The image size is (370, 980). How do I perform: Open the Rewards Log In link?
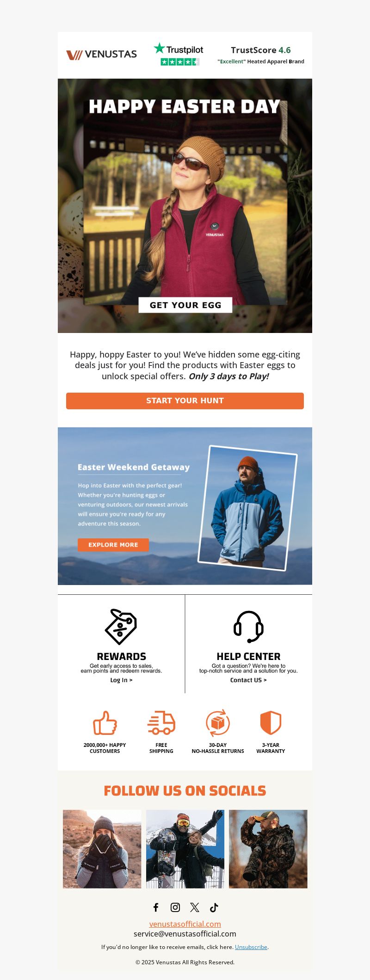coord(121,680)
